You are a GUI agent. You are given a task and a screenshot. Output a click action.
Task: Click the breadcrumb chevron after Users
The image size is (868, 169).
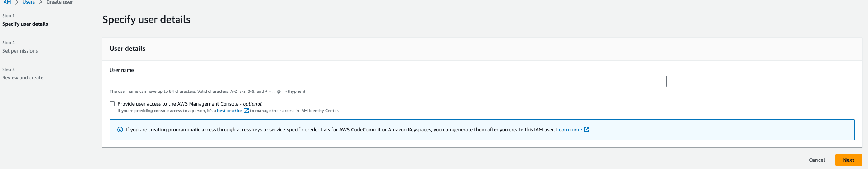click(x=40, y=3)
